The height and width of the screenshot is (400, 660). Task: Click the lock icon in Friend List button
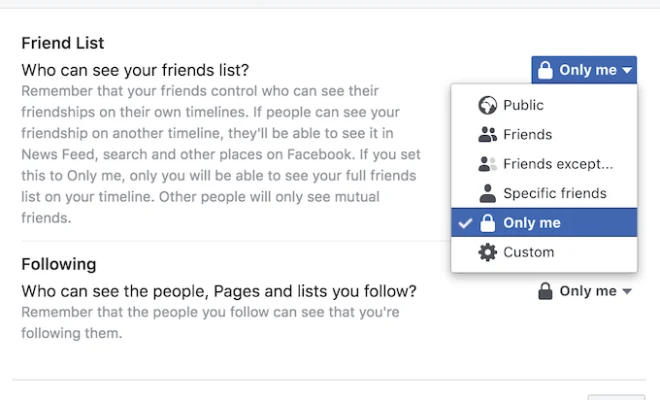(x=545, y=70)
